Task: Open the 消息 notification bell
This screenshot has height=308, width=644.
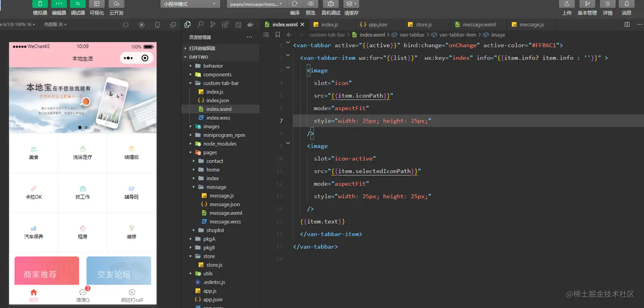Action: click(627, 4)
